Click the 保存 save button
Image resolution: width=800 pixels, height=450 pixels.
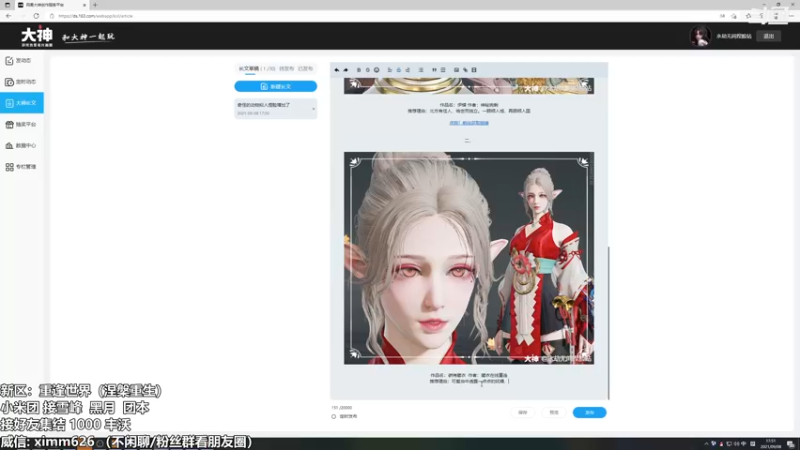coord(522,412)
